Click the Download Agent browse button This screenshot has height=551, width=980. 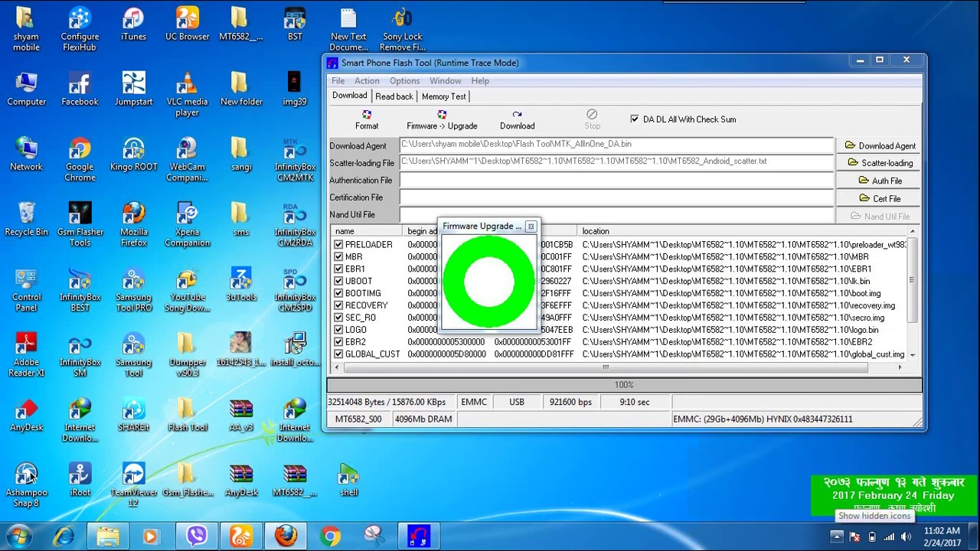point(880,145)
